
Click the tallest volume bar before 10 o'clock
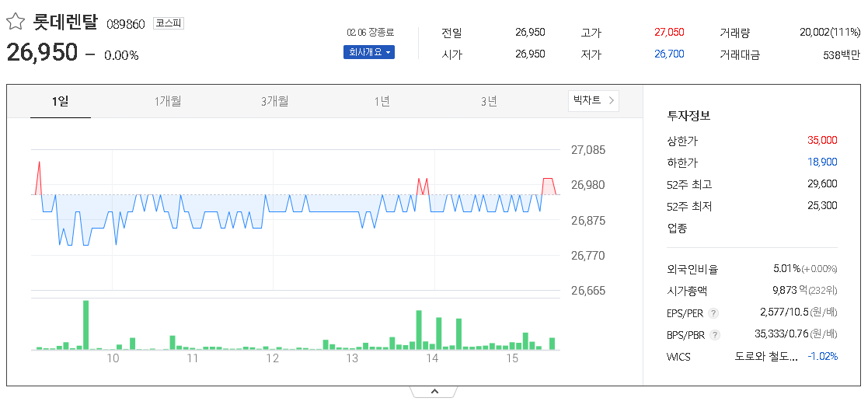(85, 325)
